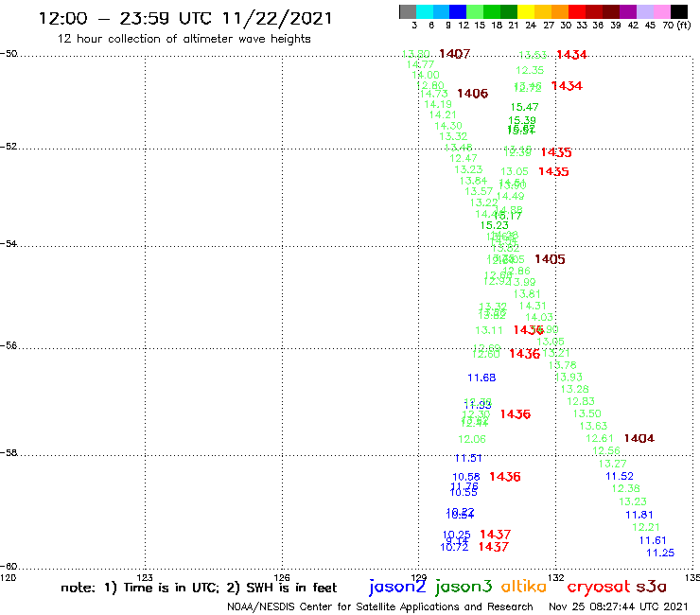700x615 pixels.
Task: Click the wave height value 12.38
Action: pyautogui.click(x=626, y=488)
